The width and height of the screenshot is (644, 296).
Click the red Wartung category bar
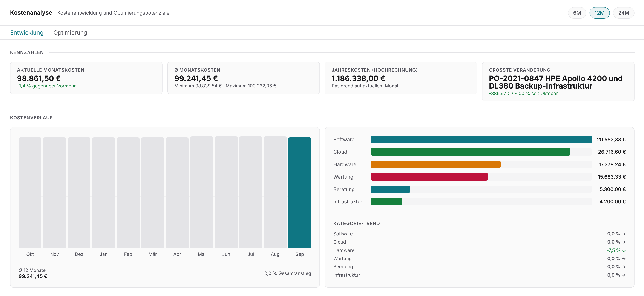pos(429,177)
